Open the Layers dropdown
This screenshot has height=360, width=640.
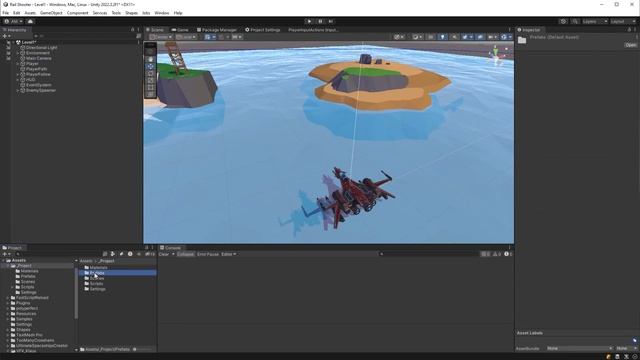pos(595,21)
